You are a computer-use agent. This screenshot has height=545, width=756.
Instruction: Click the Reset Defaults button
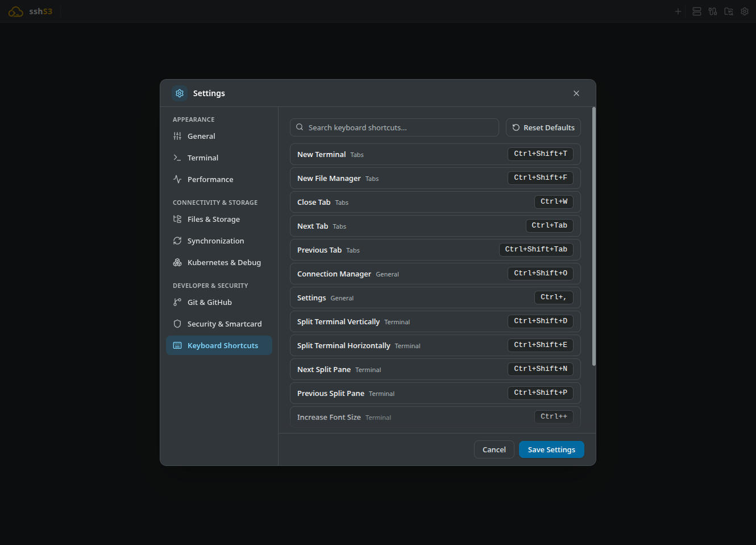[543, 127]
